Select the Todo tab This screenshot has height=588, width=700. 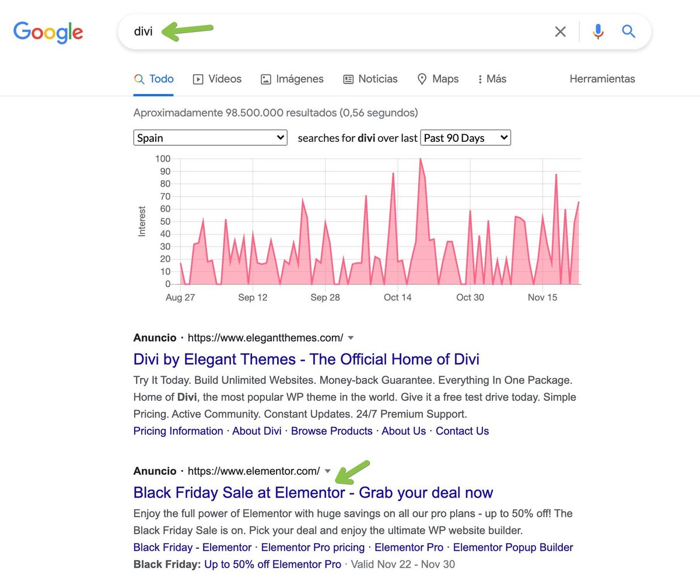click(x=153, y=79)
